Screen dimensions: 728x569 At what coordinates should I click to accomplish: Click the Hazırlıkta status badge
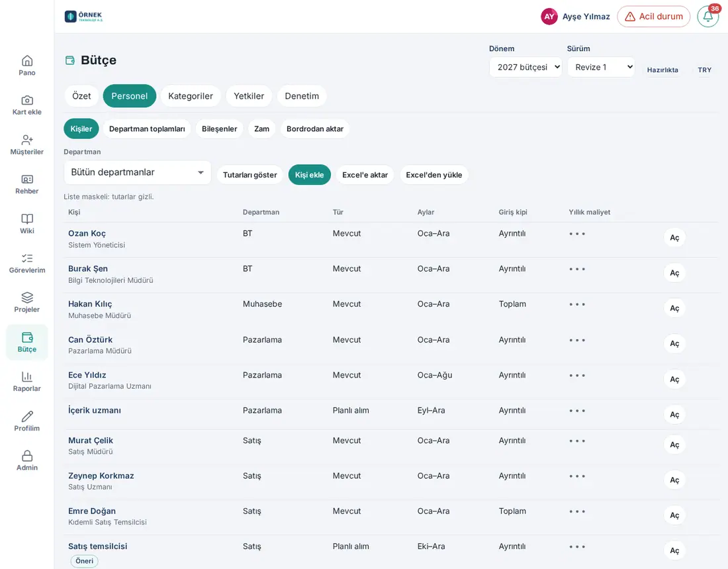[x=662, y=70]
